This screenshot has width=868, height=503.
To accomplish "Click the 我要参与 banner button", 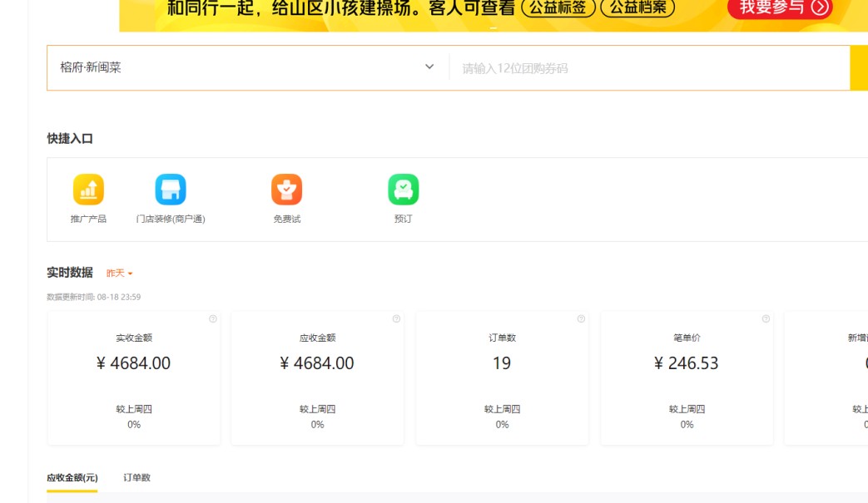I will click(x=779, y=8).
